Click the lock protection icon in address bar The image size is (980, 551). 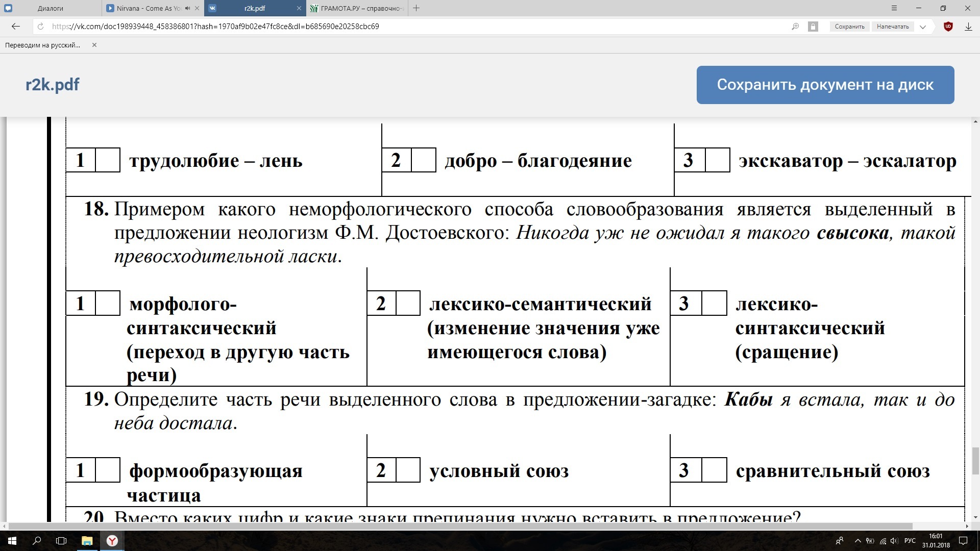(x=813, y=27)
